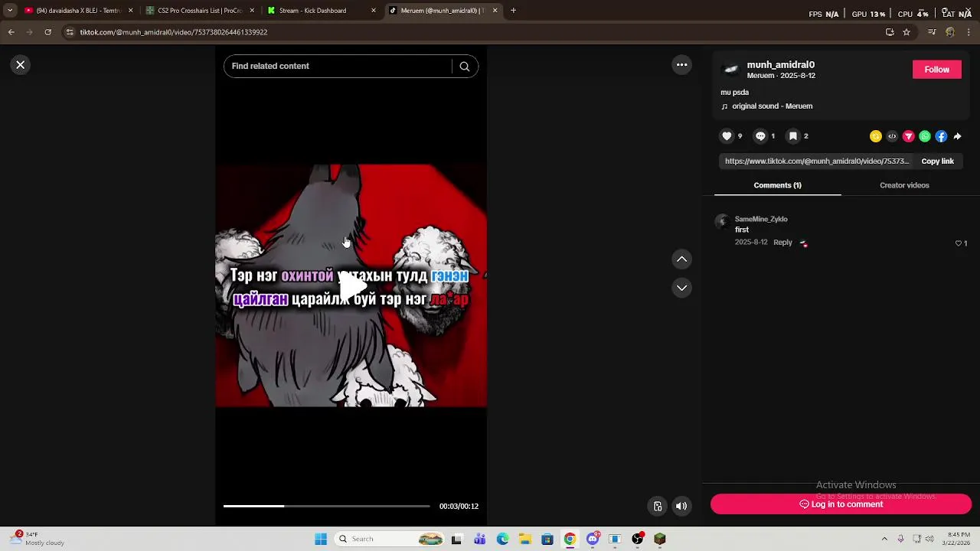Seek on the video progress bar
This screenshot has height=551, width=980.
pyautogui.click(x=327, y=506)
